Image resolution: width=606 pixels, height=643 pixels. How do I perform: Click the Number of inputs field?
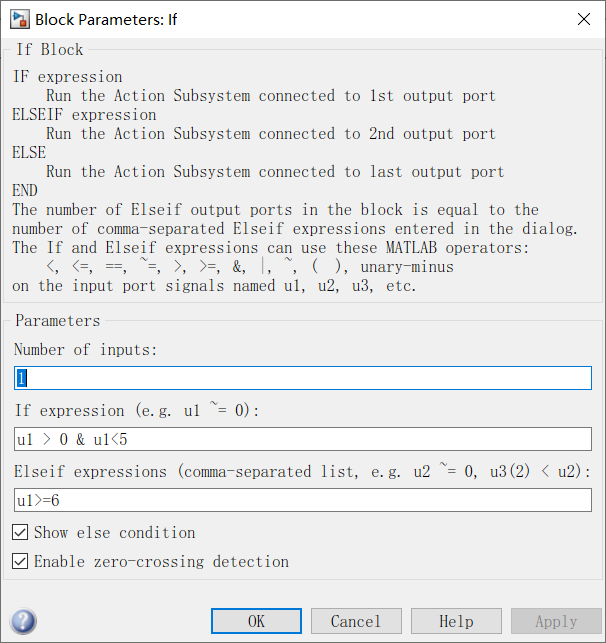pos(302,378)
